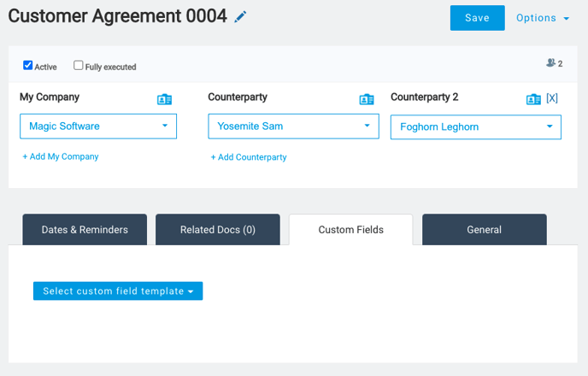The width and height of the screenshot is (588, 376).
Task: Remove Counterparty 2 with the [X] icon
Action: [552, 98]
